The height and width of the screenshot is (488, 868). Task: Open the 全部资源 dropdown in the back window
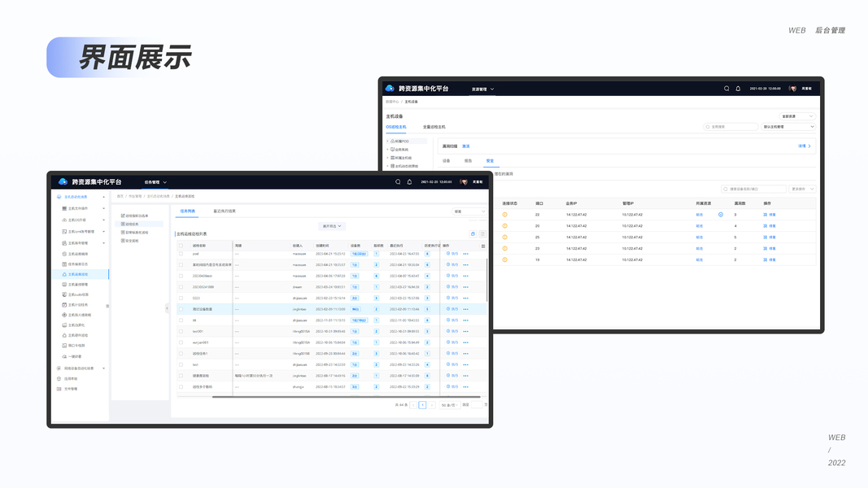[797, 117]
